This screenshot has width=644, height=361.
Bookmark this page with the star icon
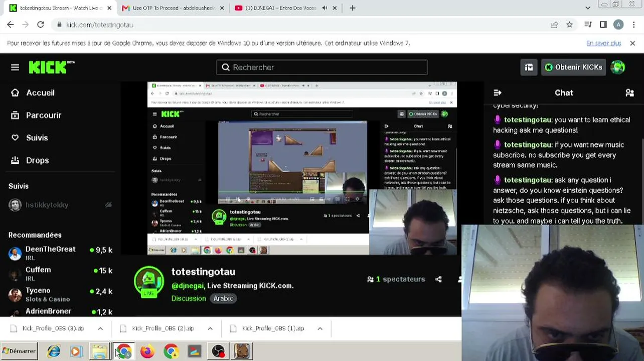(x=570, y=25)
